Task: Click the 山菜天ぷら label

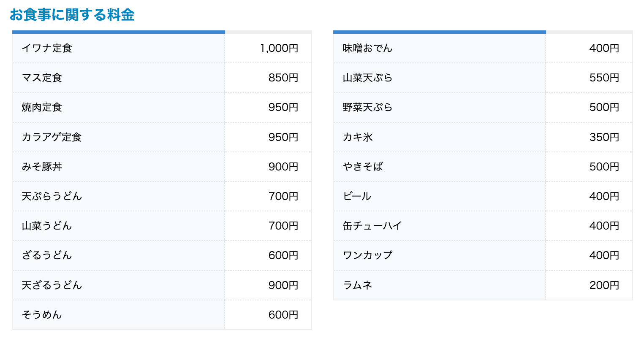Action: coord(367,78)
